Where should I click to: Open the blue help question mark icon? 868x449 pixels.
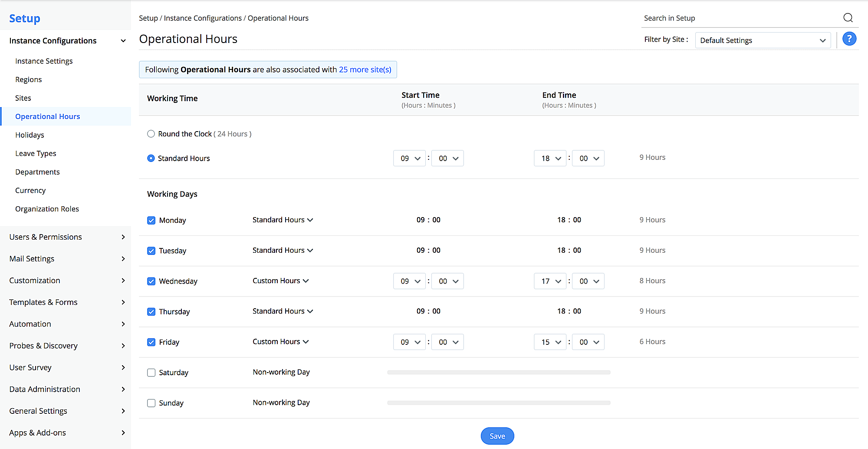tap(849, 39)
